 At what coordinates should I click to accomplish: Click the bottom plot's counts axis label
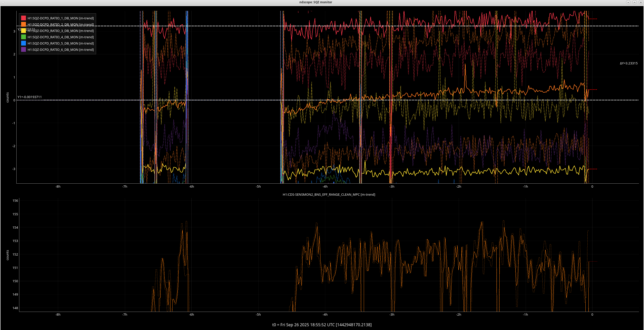coord(8,255)
